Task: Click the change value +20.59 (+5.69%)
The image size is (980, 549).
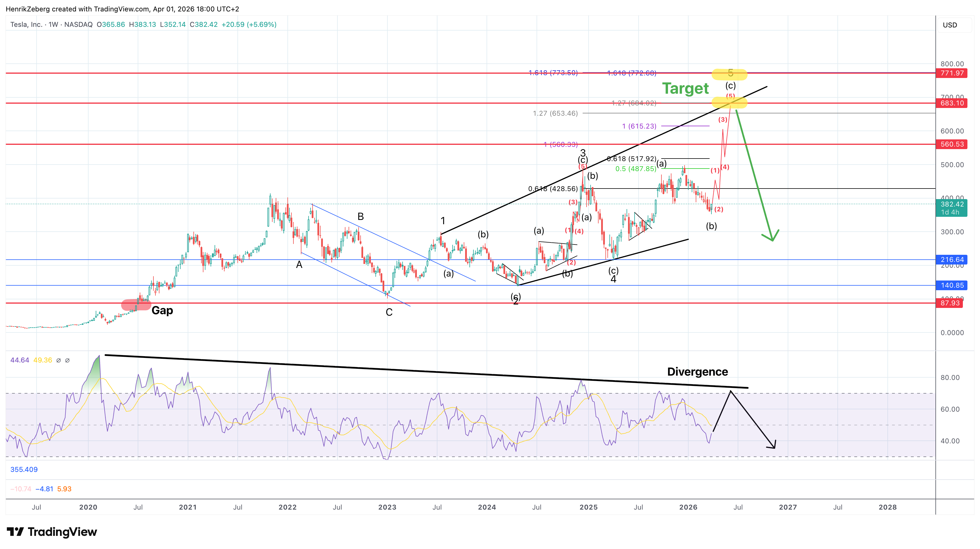Action: [249, 24]
